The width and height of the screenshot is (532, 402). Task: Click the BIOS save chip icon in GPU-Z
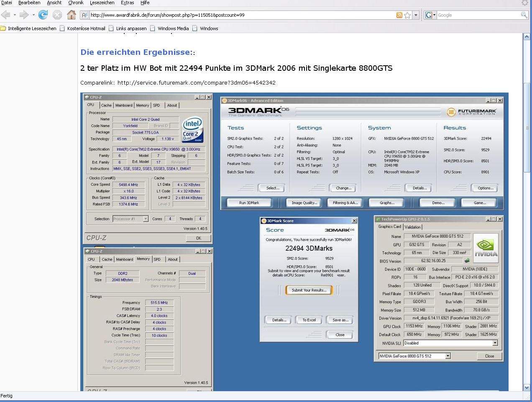pos(467,261)
